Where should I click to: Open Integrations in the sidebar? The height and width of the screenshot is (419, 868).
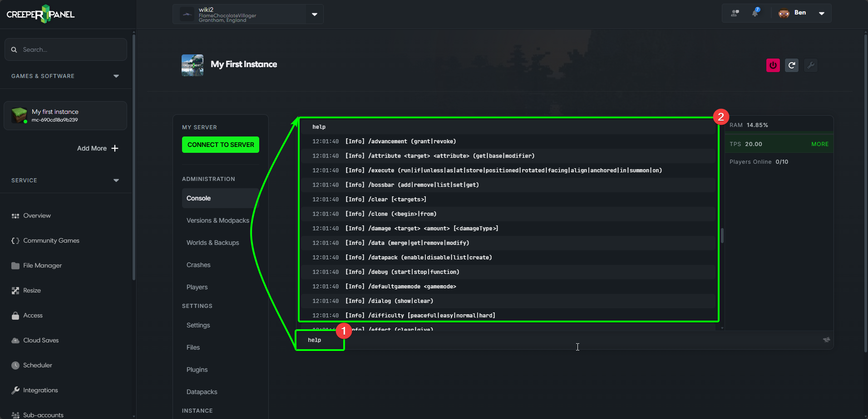click(x=40, y=390)
